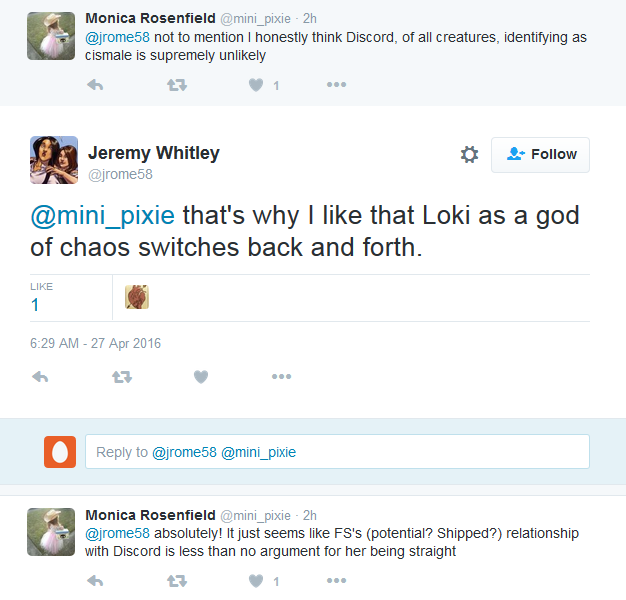Click the reply text field to @jrome58
This screenshot has width=626, height=600.
point(337,452)
